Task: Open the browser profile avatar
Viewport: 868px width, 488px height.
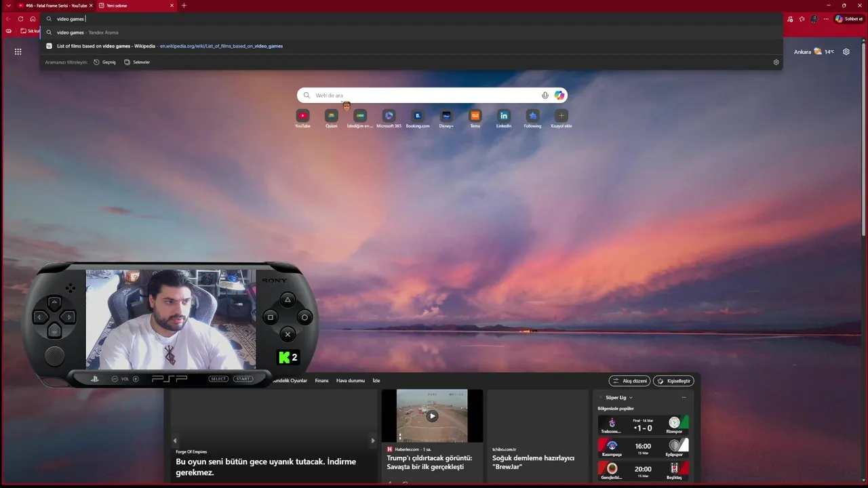Action: [814, 19]
